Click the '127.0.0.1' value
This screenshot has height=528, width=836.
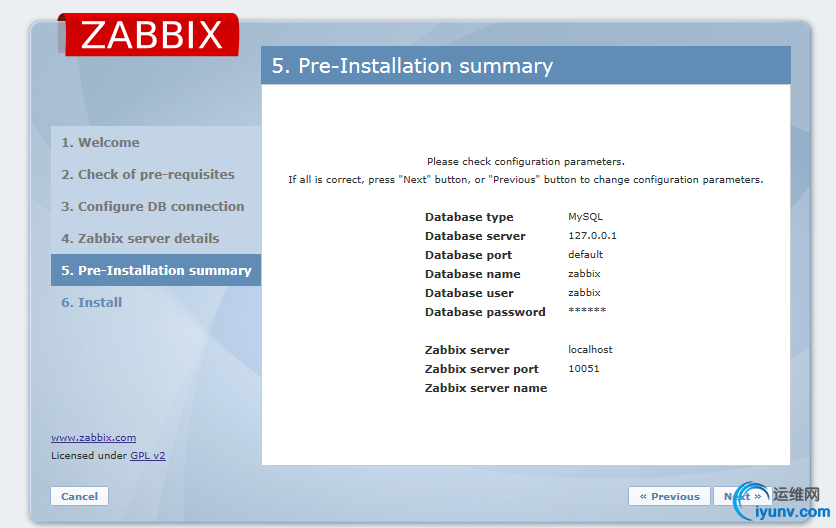[x=592, y=235]
